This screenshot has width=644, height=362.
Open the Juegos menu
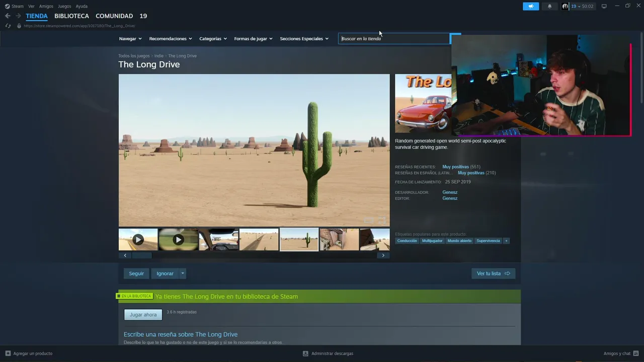coord(64,6)
